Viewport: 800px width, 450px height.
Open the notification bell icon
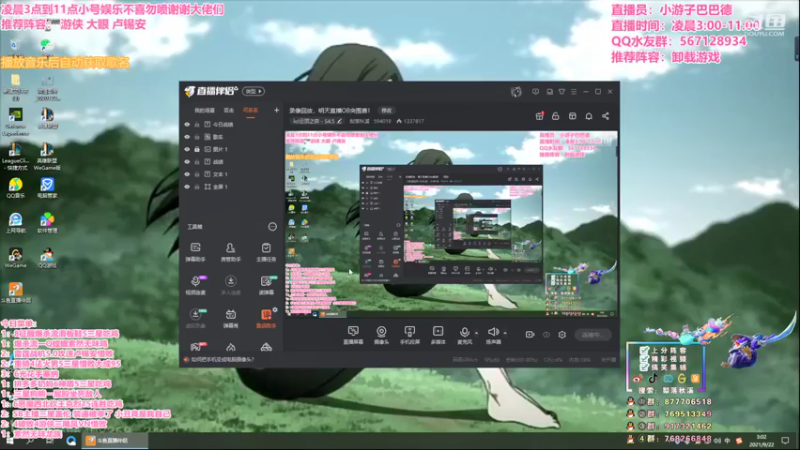tap(589, 116)
